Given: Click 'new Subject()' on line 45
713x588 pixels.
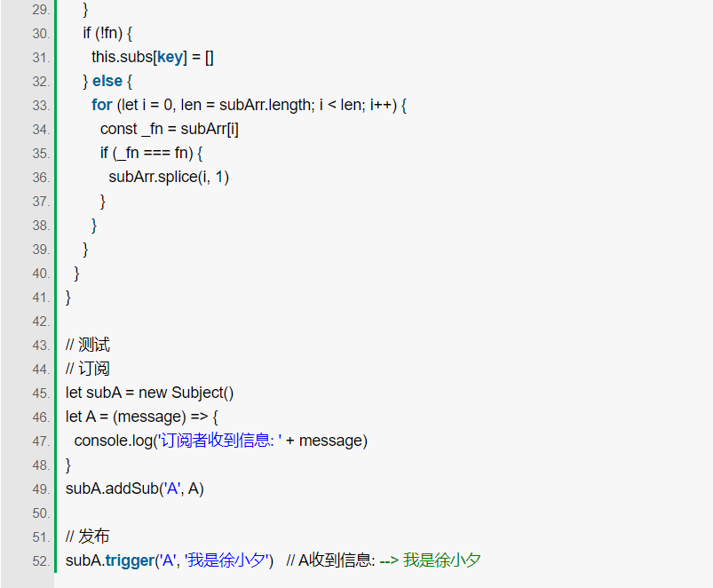Looking at the screenshot, I should pos(186,393).
